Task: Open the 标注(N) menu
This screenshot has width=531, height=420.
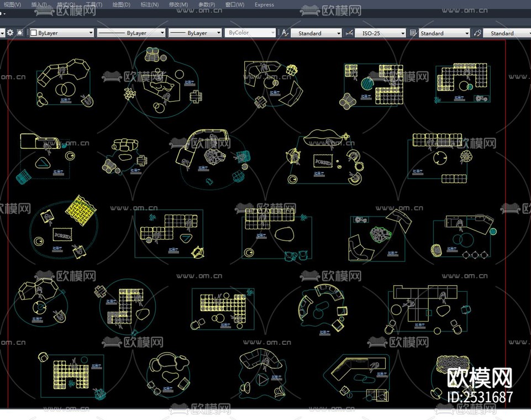Action: tap(149, 4)
